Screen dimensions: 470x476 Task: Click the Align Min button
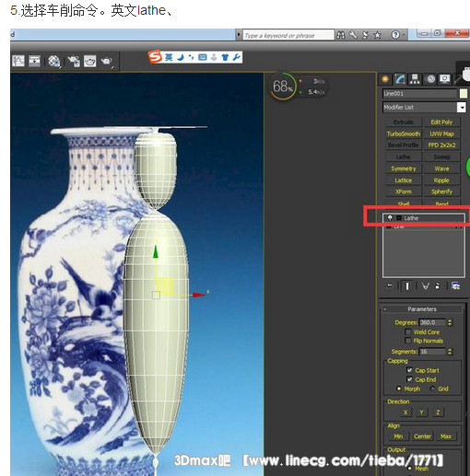coord(398,436)
